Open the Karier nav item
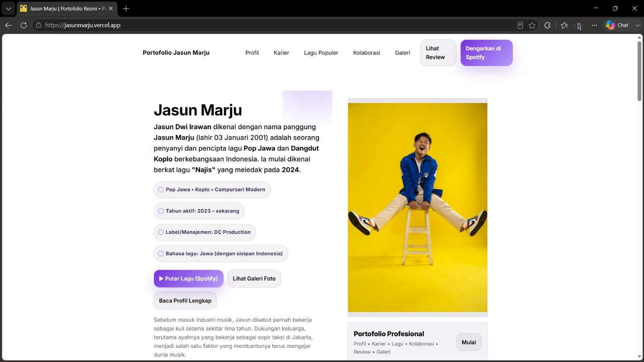The width and height of the screenshot is (644, 362). tap(281, 53)
